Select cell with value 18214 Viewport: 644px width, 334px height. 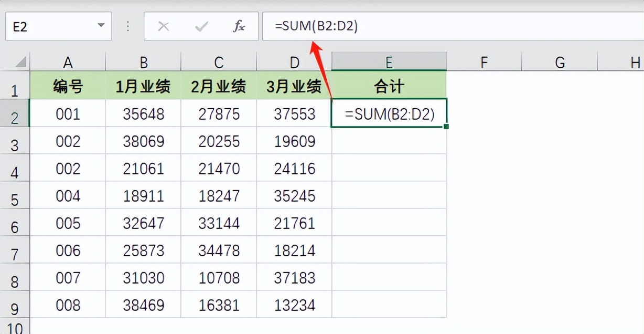tap(294, 250)
